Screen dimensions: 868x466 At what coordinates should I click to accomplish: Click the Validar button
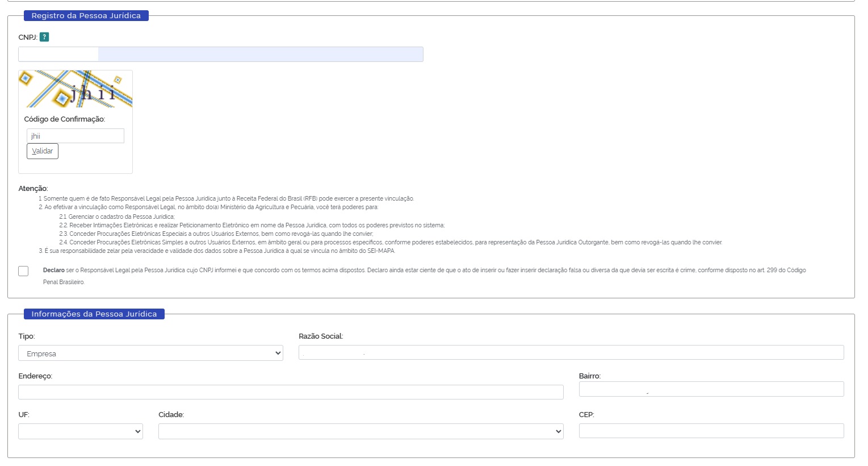pos(43,151)
